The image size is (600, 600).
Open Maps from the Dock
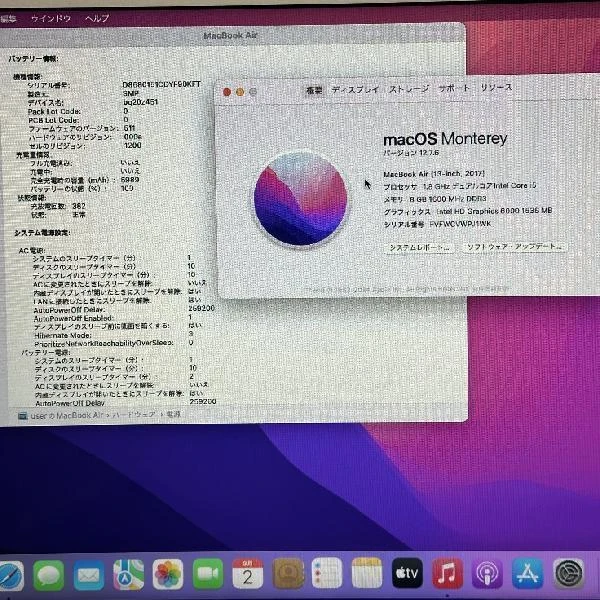pyautogui.click(x=129, y=575)
